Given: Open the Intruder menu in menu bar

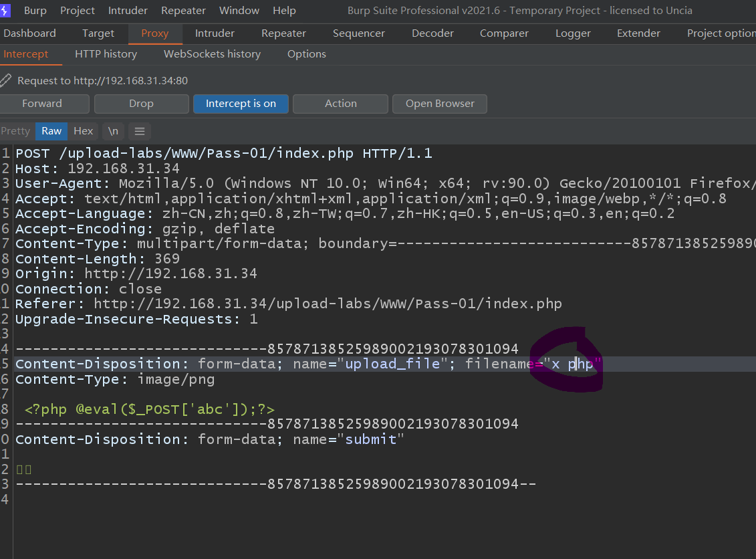Looking at the screenshot, I should (x=128, y=11).
